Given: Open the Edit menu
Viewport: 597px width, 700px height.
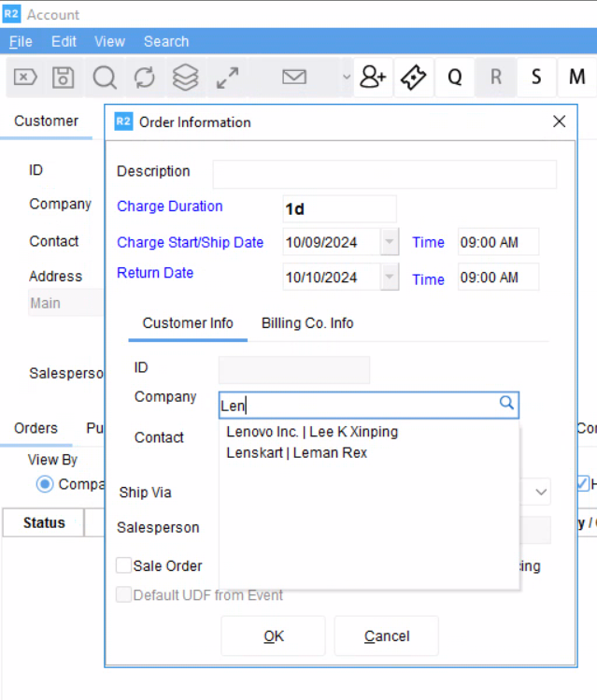Looking at the screenshot, I should click(64, 41).
